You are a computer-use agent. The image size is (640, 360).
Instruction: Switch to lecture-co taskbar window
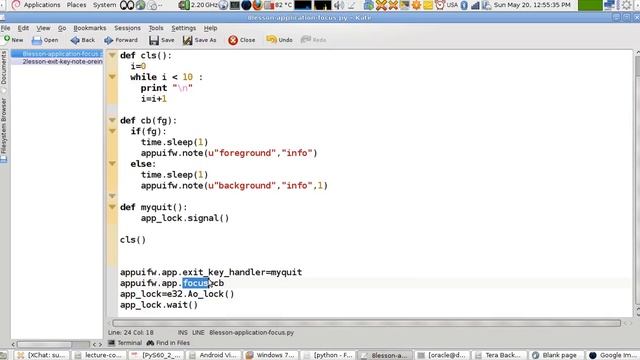point(100,355)
